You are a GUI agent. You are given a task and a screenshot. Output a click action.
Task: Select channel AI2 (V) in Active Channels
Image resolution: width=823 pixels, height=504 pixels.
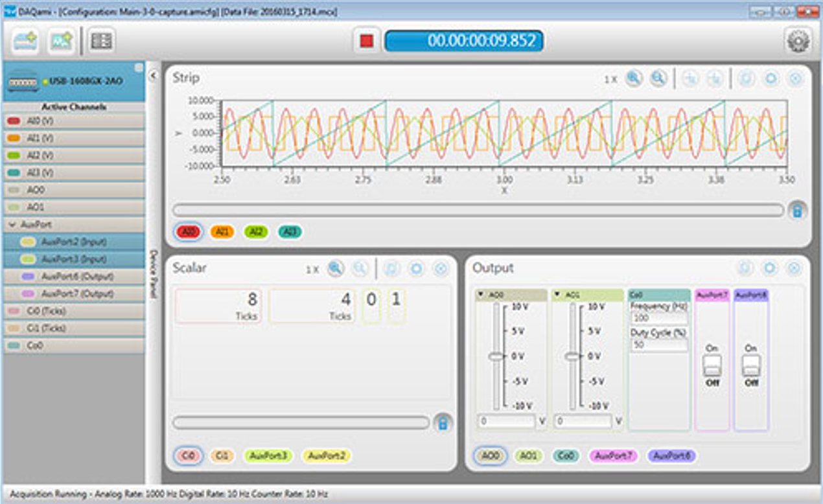[74, 155]
